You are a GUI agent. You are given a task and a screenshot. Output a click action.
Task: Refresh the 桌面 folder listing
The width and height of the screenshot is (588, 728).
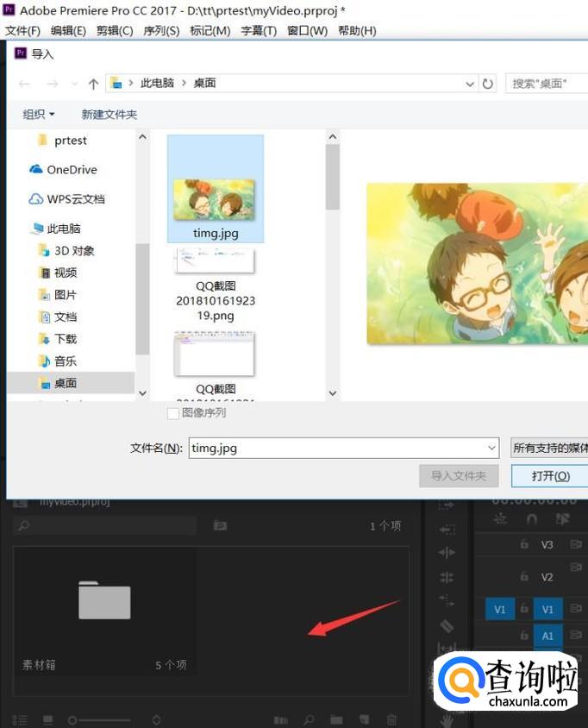point(487,84)
